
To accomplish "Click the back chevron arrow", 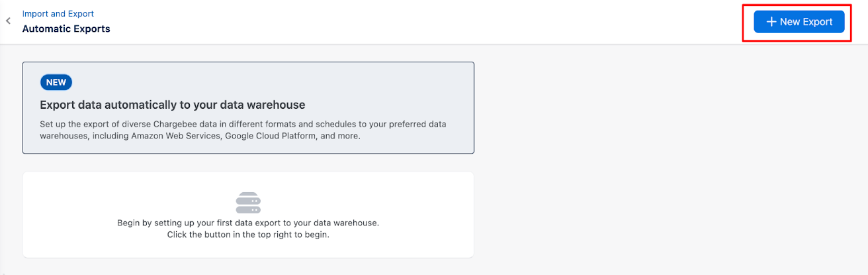I will point(8,21).
